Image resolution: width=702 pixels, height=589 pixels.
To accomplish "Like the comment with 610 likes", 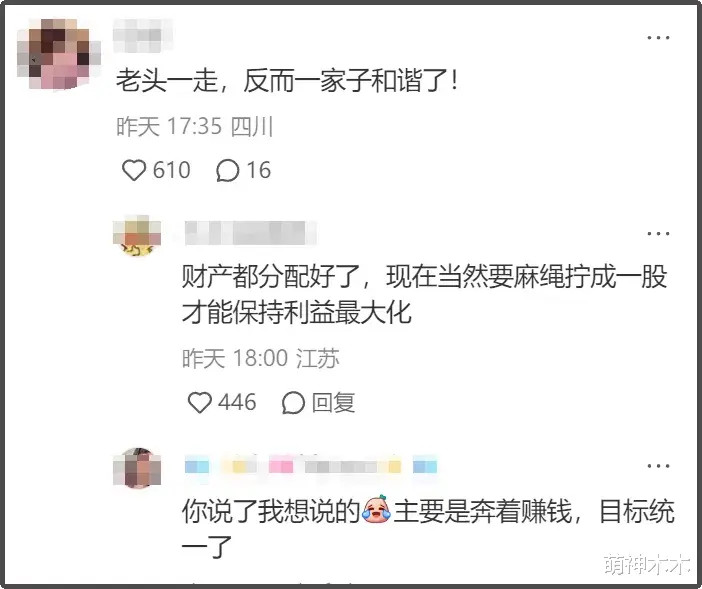I will tap(134, 170).
